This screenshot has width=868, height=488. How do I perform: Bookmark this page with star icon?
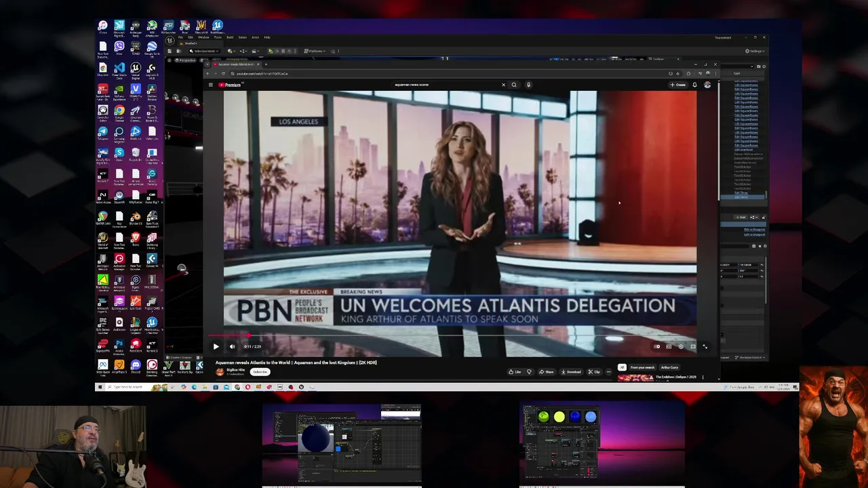677,73
